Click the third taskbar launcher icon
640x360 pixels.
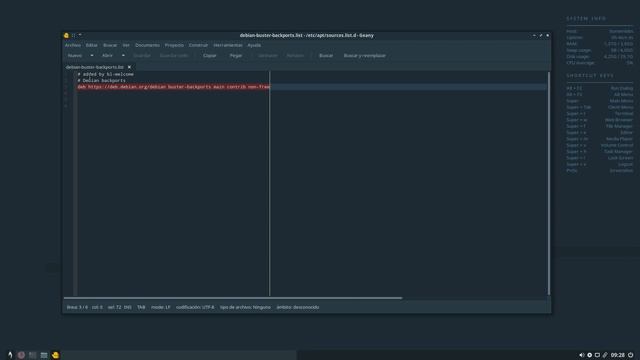[x=33, y=355]
